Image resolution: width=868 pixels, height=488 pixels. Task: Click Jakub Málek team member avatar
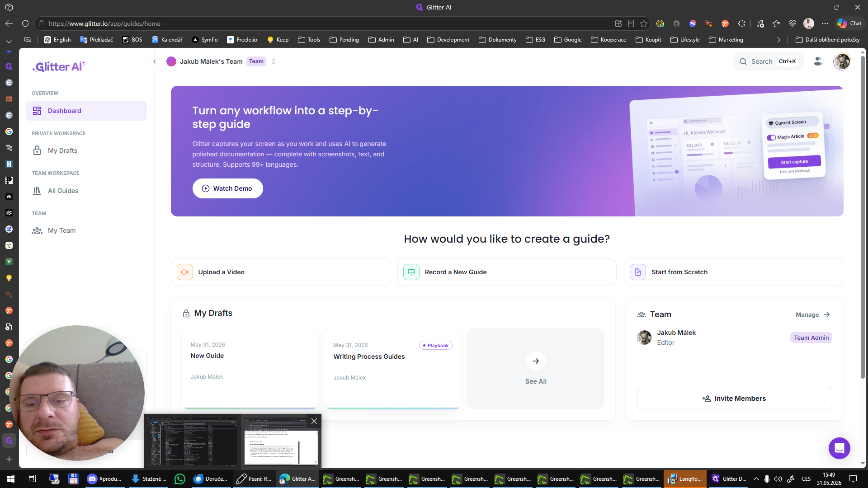tap(644, 337)
